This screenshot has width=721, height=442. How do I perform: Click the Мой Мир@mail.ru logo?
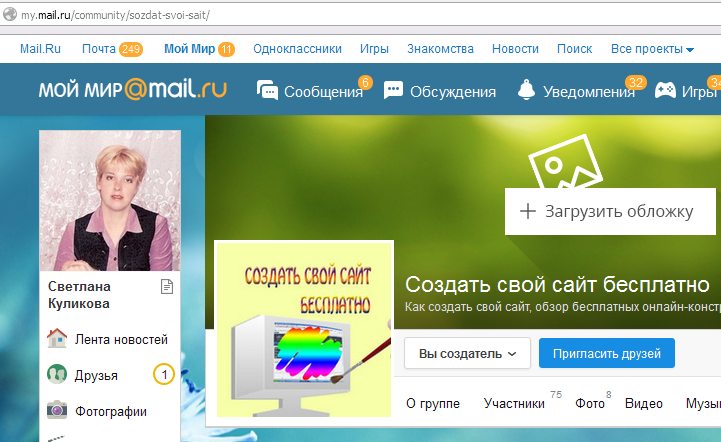point(132,89)
